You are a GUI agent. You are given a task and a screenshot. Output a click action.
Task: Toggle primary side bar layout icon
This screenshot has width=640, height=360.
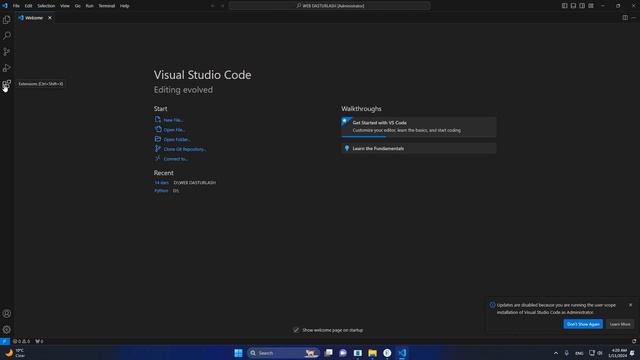[x=564, y=6]
